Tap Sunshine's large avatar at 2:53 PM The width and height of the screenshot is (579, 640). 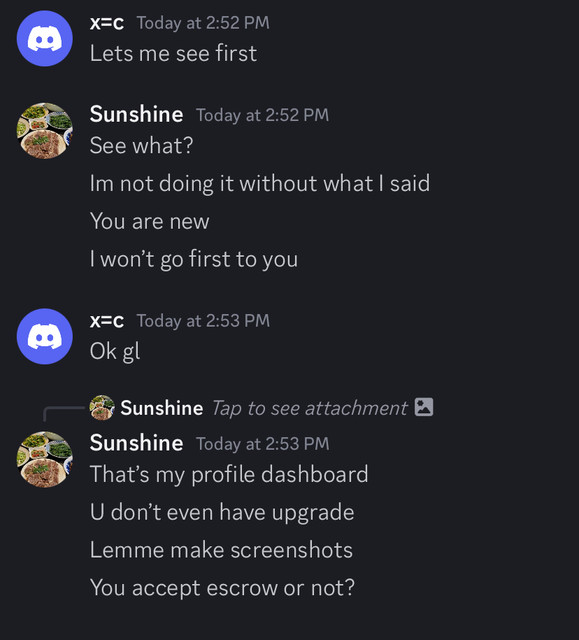[x=44, y=460]
